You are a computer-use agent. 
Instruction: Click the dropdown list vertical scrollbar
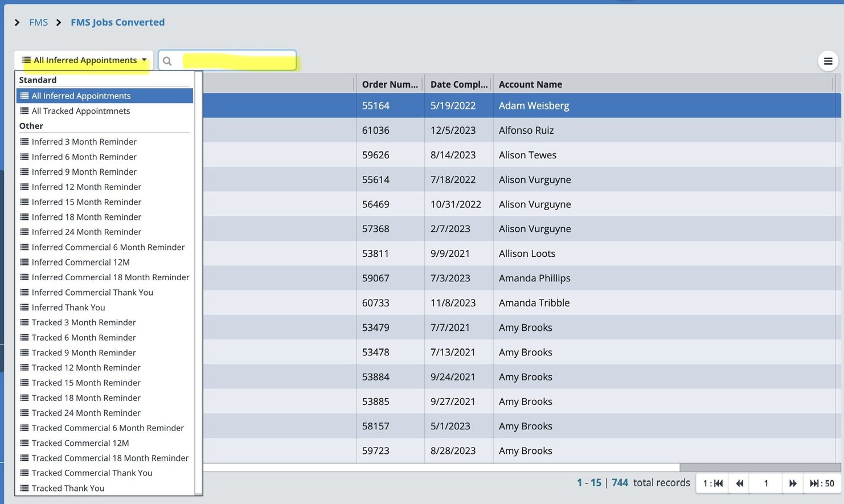198,283
